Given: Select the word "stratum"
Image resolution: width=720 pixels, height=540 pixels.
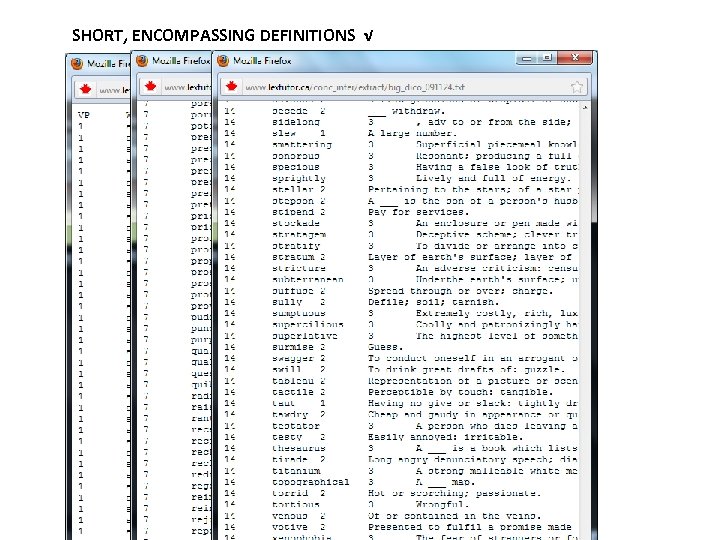Looking at the screenshot, I should click(292, 257).
